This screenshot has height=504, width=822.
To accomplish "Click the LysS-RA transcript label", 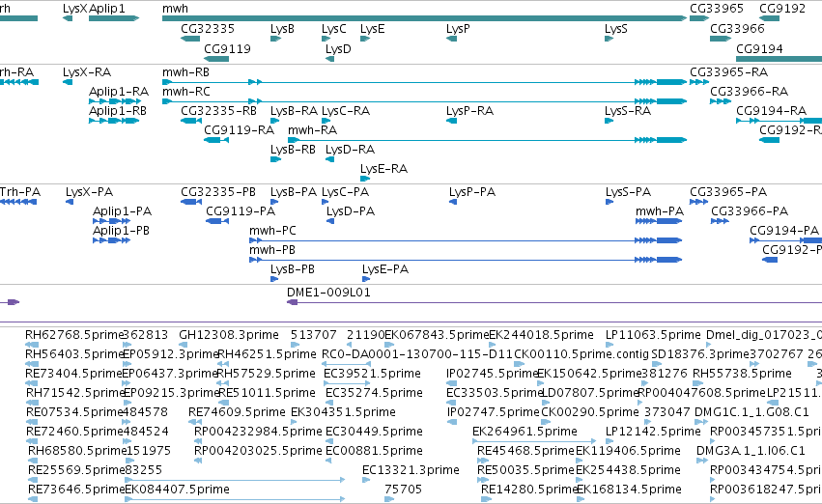I will pos(628,111).
